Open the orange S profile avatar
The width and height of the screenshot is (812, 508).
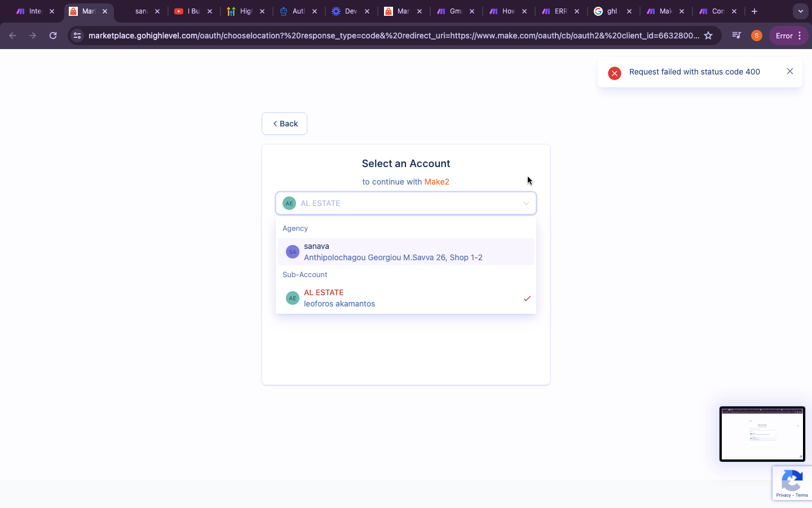pyautogui.click(x=757, y=36)
